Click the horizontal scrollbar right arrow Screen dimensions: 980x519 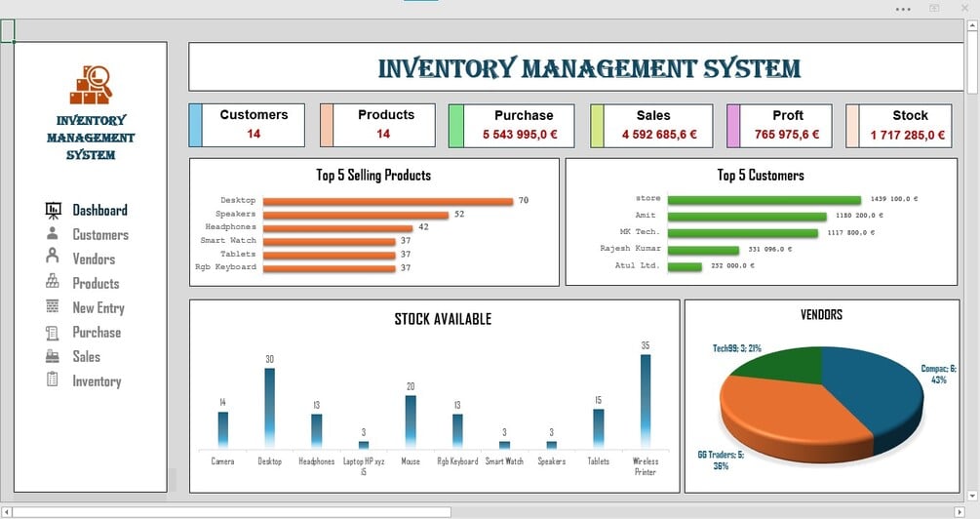[960, 512]
